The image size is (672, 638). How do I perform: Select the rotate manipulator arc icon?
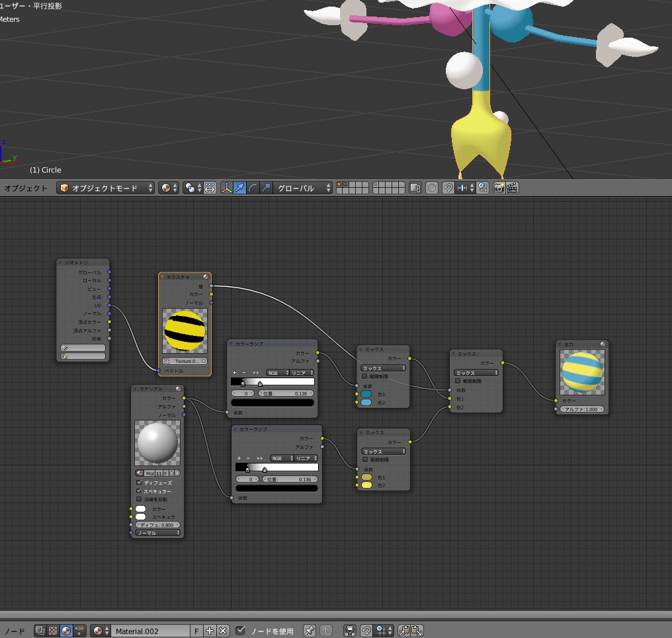click(x=253, y=188)
